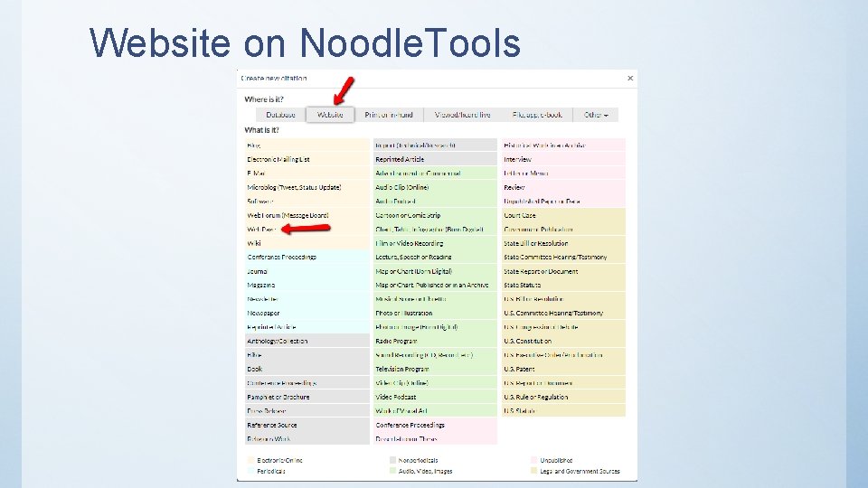Select the U.S. Constitution option
The image size is (868, 488).
563,342
